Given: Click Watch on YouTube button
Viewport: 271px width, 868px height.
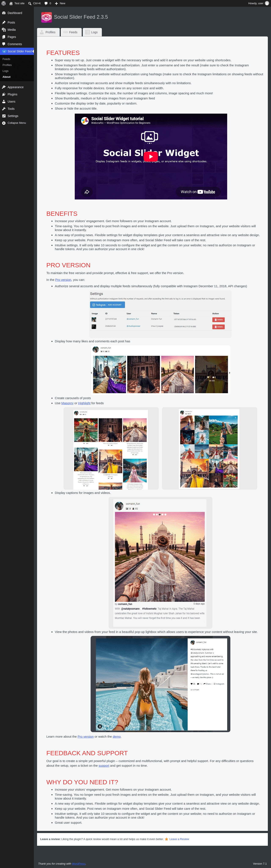Looking at the screenshot, I should [198, 192].
